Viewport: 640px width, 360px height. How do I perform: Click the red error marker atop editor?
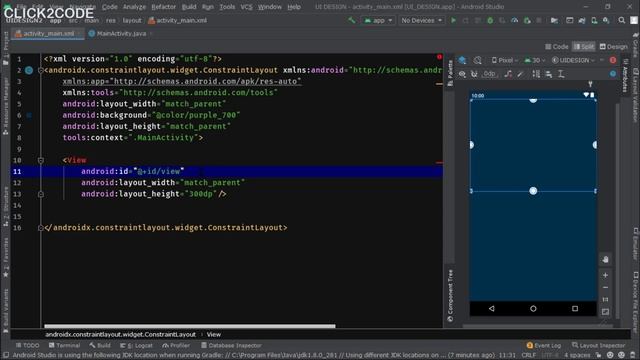[x=440, y=57]
